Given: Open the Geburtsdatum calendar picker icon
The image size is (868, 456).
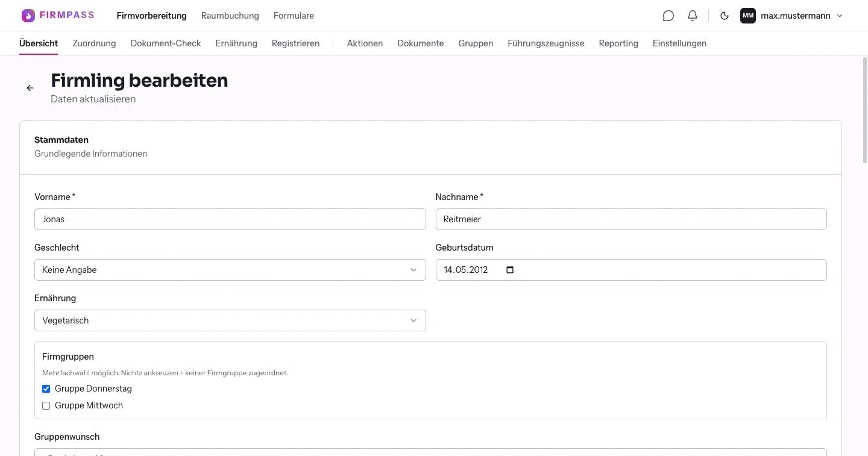Looking at the screenshot, I should pos(510,270).
